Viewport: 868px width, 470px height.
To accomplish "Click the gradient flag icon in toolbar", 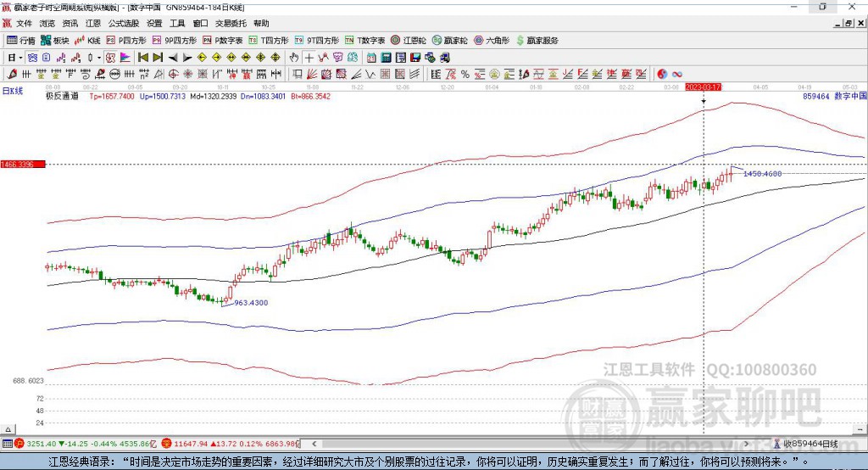I will [x=125, y=58].
